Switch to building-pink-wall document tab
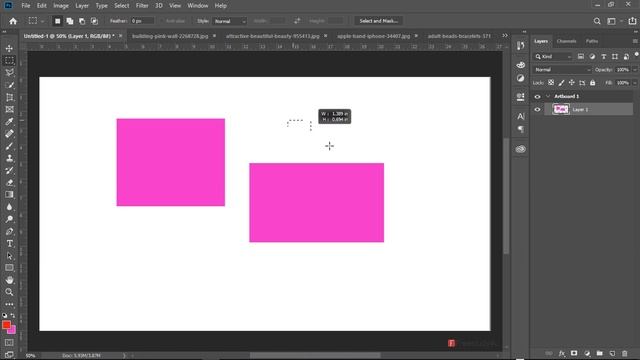 pyautogui.click(x=170, y=36)
